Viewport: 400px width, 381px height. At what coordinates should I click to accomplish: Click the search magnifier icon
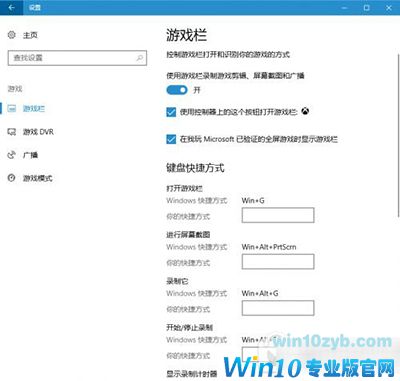(x=140, y=58)
